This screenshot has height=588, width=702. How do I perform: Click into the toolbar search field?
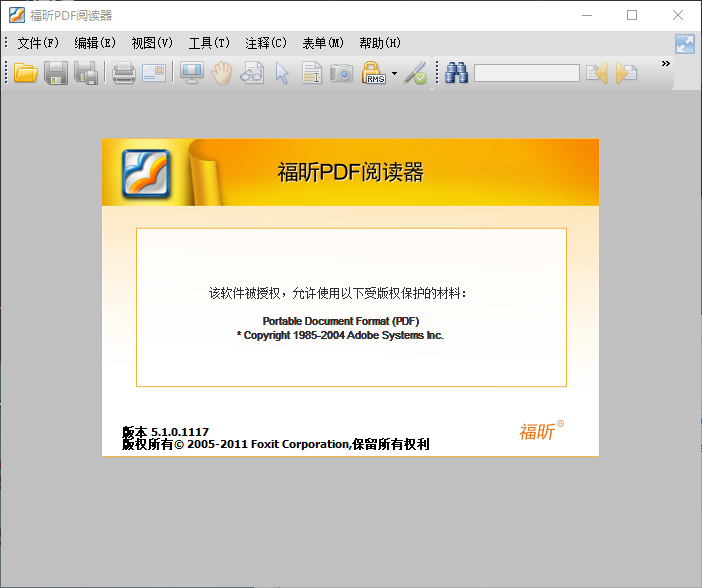pos(527,73)
